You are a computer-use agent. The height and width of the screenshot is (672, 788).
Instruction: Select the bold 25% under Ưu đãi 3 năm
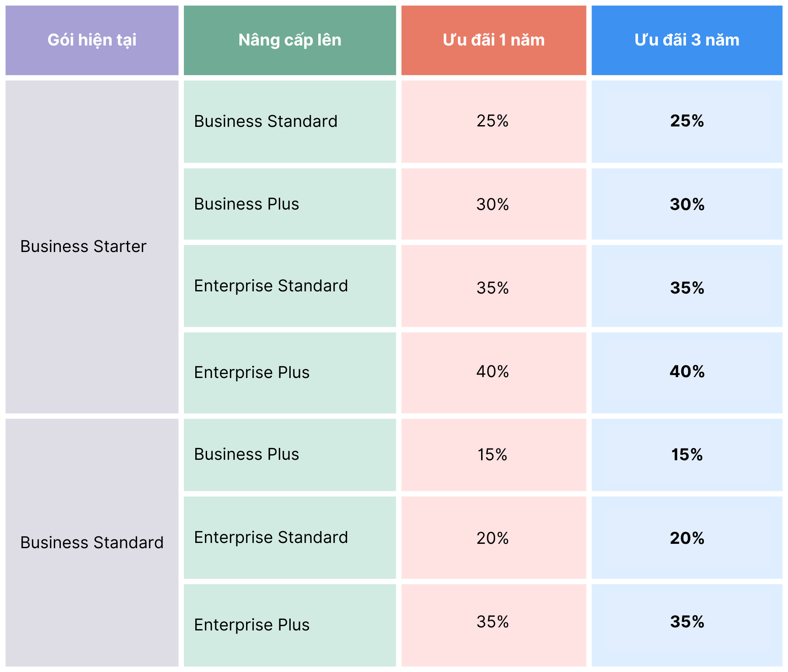[686, 121]
